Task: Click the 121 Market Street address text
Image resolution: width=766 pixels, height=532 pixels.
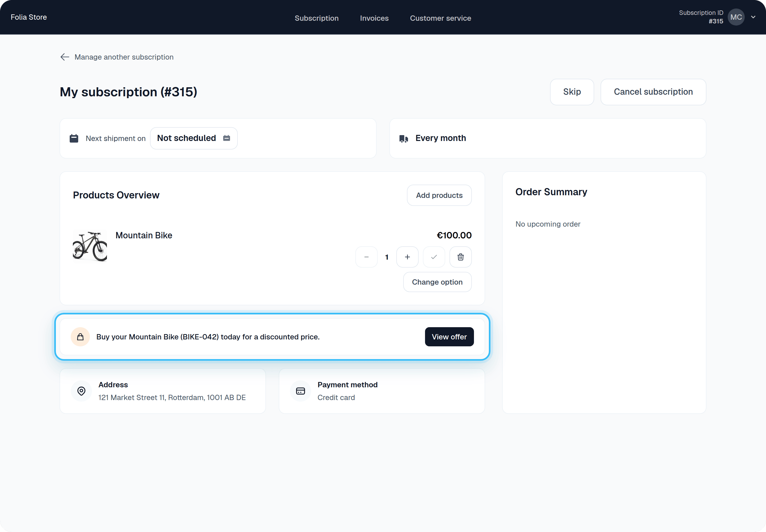Action: (172, 397)
